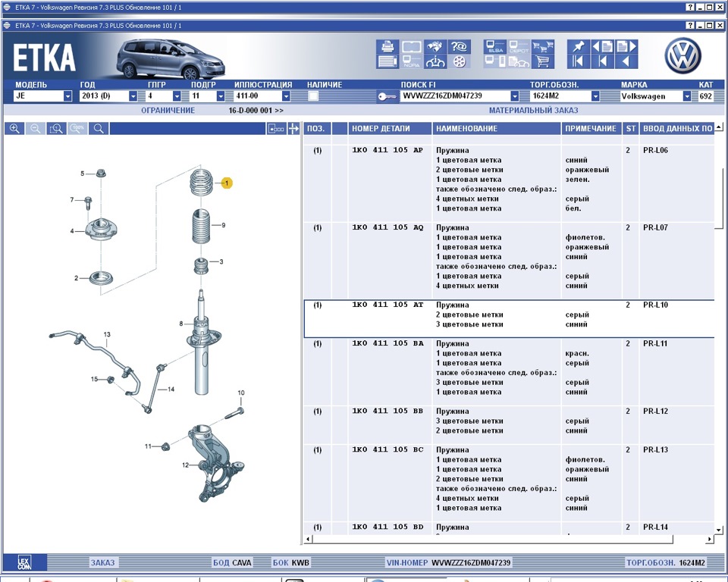Click the double-bar jump to start icon
The width and height of the screenshot is (728, 582).
point(579,61)
